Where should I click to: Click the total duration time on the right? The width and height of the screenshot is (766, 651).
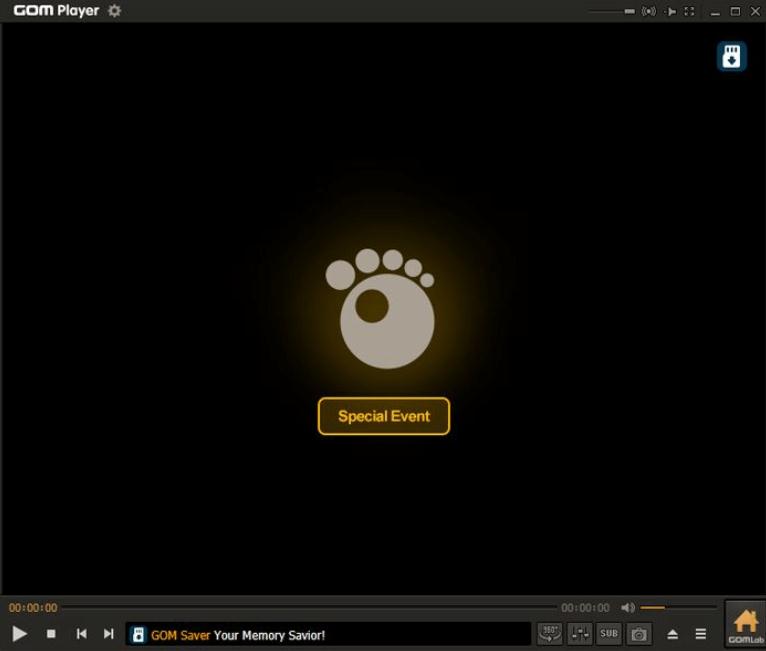point(585,608)
